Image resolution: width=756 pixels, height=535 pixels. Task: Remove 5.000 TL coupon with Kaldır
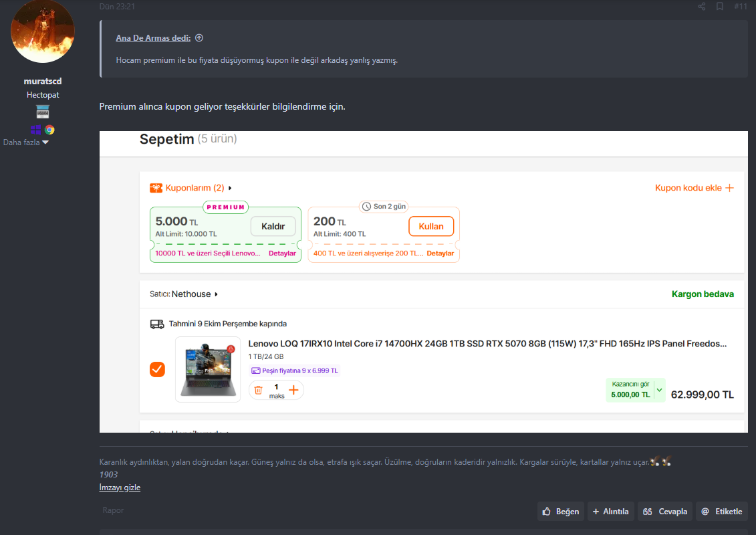pos(273,226)
